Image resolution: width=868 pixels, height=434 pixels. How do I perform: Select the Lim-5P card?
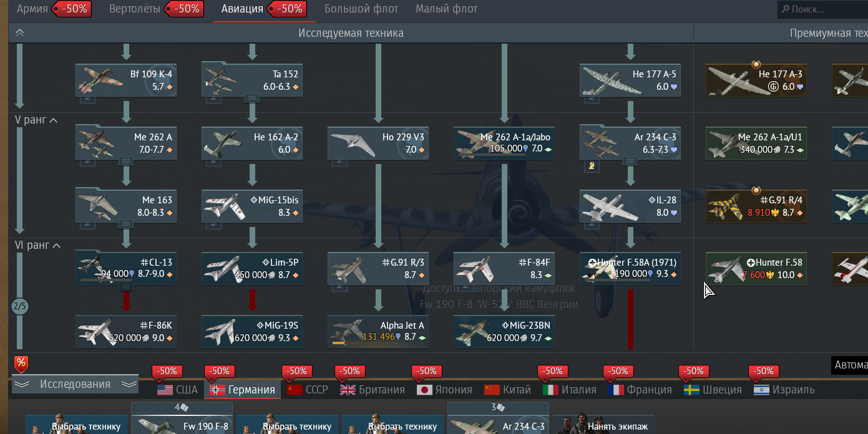(x=252, y=268)
